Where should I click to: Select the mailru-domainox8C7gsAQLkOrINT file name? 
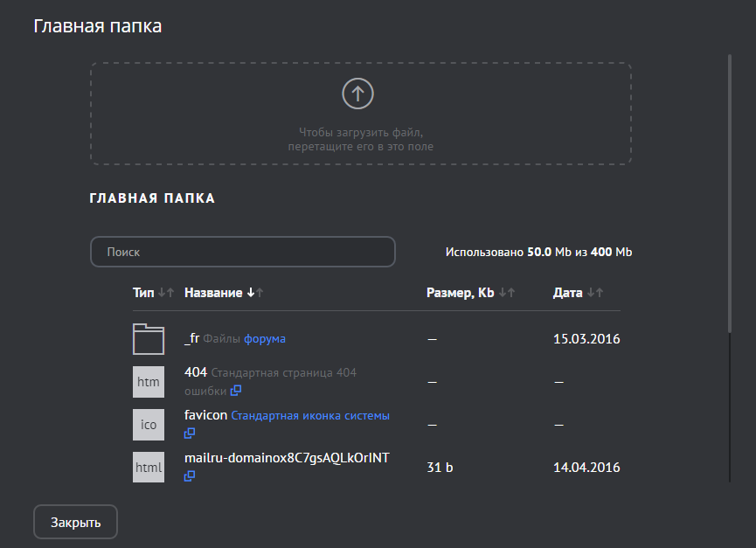click(287, 458)
